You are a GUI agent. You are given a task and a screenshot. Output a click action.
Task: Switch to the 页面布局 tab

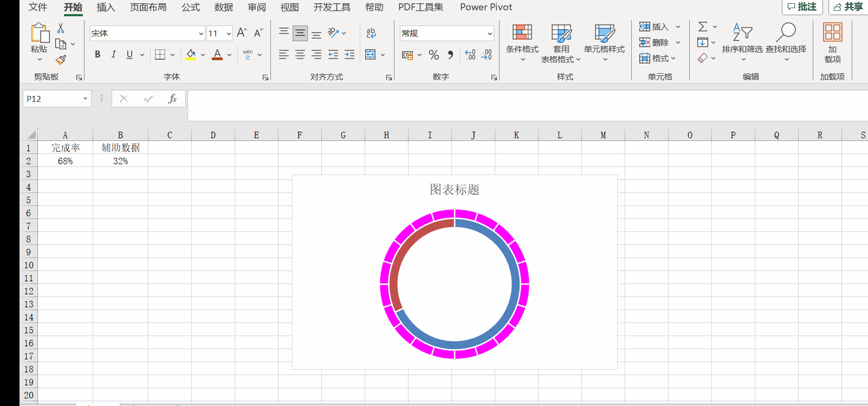[x=148, y=7]
